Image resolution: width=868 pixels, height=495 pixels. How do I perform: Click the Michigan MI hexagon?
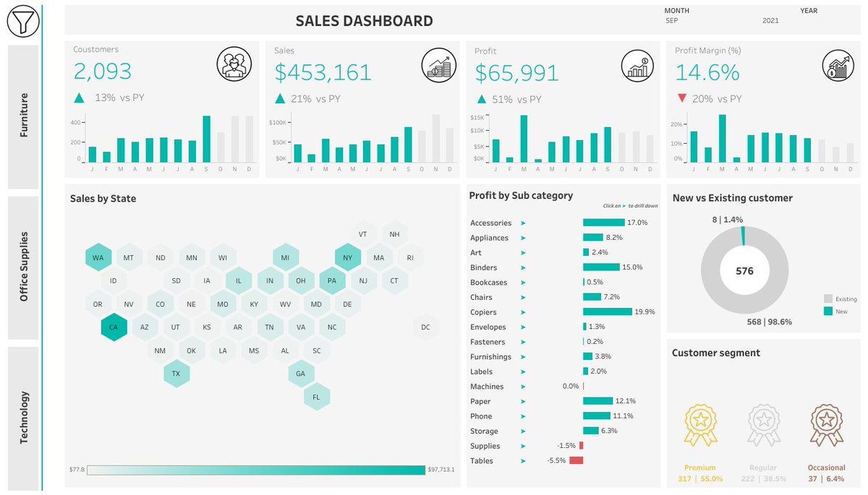[285, 257]
